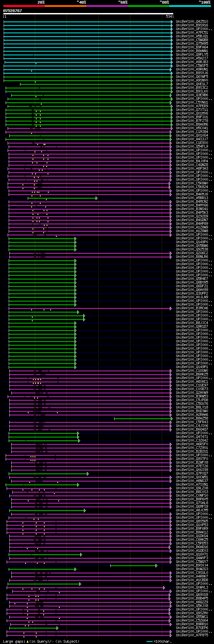The image size is (214, 644).
Task: Click hit label UniRef100_C5YNU1
Action: click(x=193, y=103)
